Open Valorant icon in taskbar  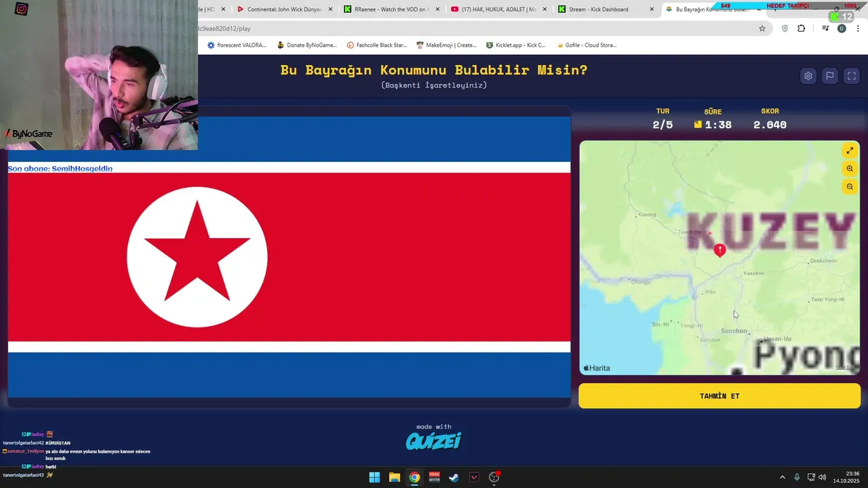click(x=474, y=477)
